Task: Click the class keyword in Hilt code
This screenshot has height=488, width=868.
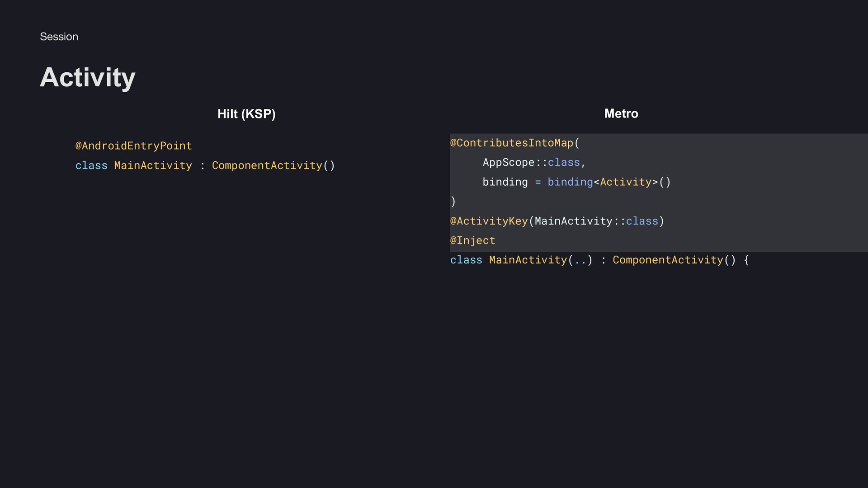Action: tap(91, 165)
